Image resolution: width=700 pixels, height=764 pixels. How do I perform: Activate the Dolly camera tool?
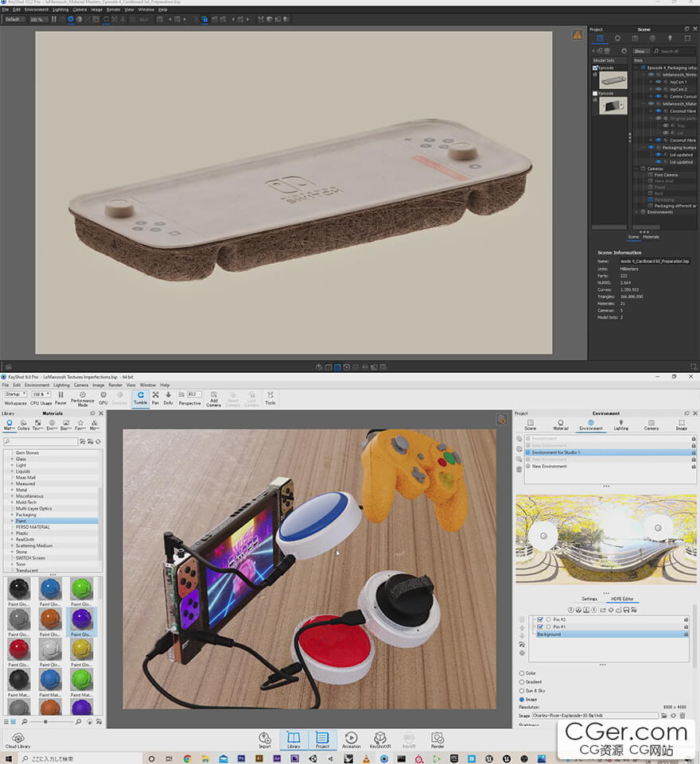pyautogui.click(x=169, y=397)
